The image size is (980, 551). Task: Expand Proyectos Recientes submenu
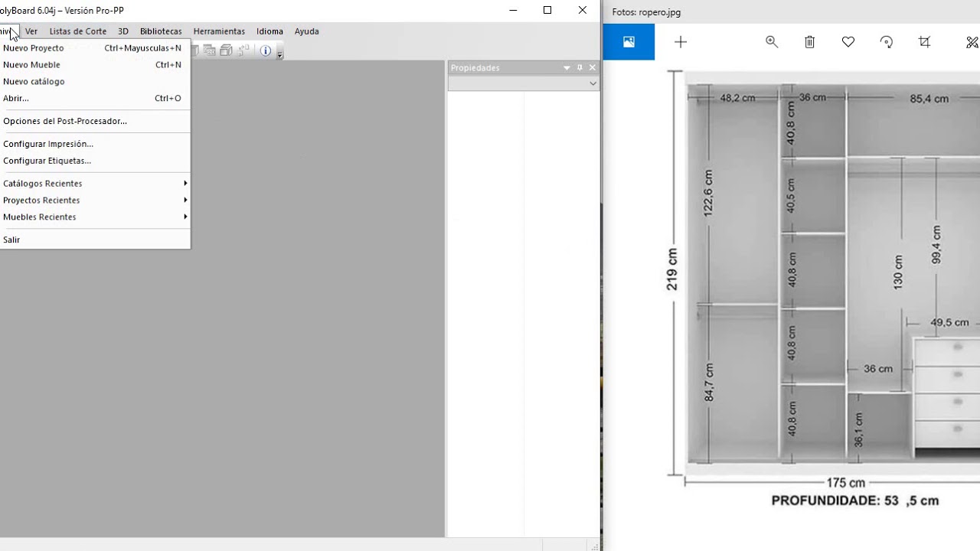[x=95, y=201]
